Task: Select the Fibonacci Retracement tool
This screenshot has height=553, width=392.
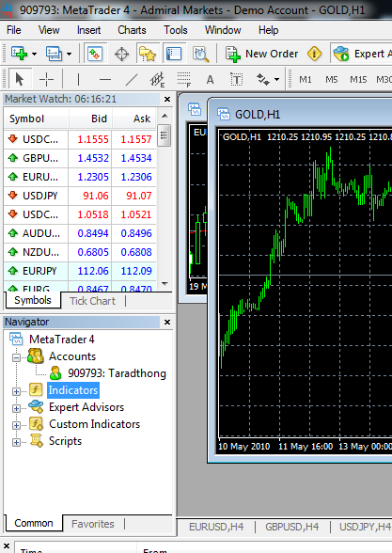Action: [184, 79]
